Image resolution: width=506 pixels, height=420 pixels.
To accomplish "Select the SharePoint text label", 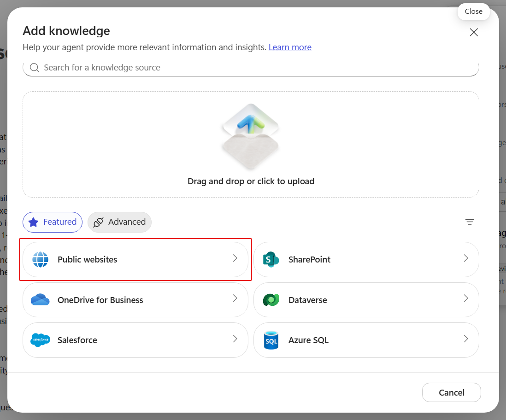I will 309,260.
